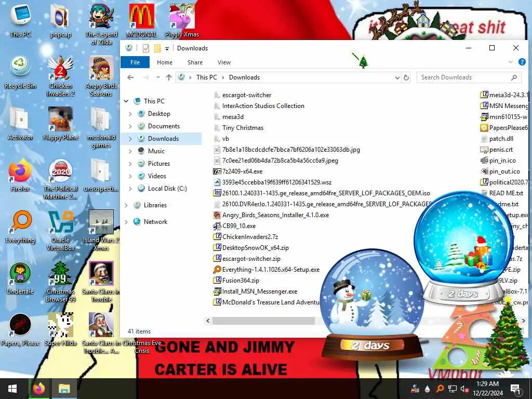Open the Recycle Bin
Image resolution: width=532 pixels, height=399 pixels.
click(20, 72)
